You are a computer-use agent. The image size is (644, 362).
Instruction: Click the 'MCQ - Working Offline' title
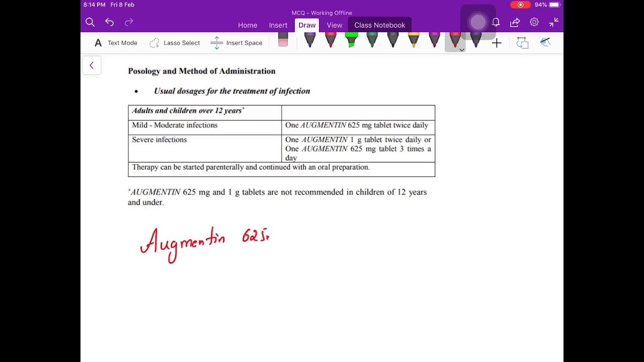(x=322, y=13)
